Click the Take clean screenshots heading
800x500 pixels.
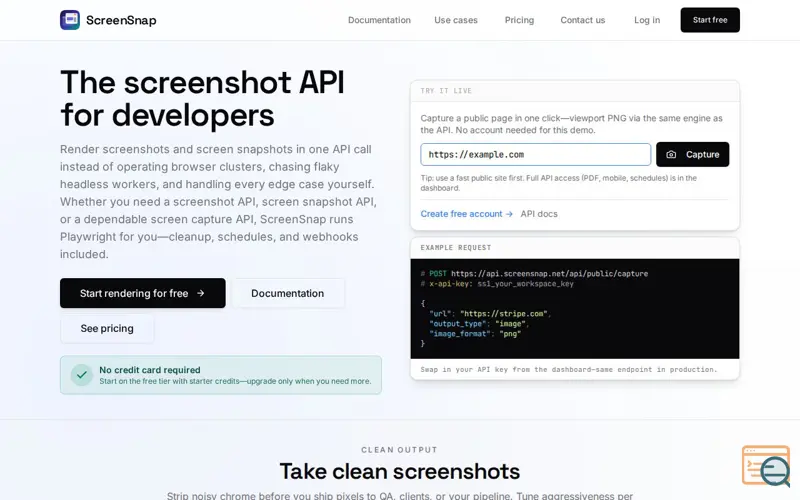399,471
